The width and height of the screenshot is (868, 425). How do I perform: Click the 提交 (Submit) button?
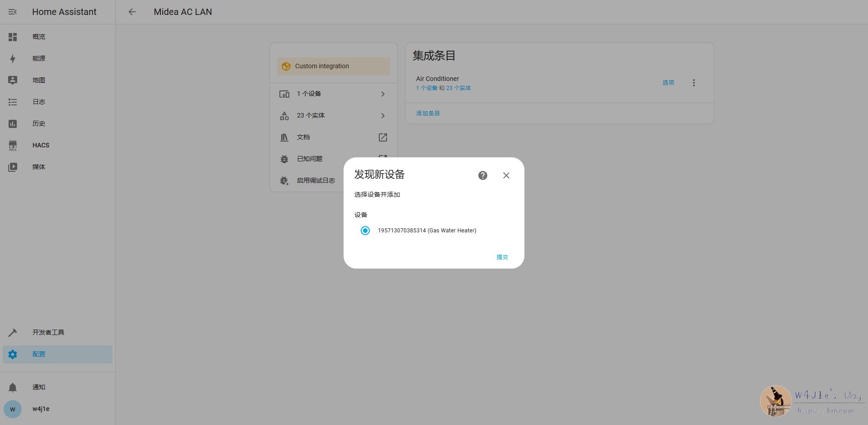pos(502,257)
